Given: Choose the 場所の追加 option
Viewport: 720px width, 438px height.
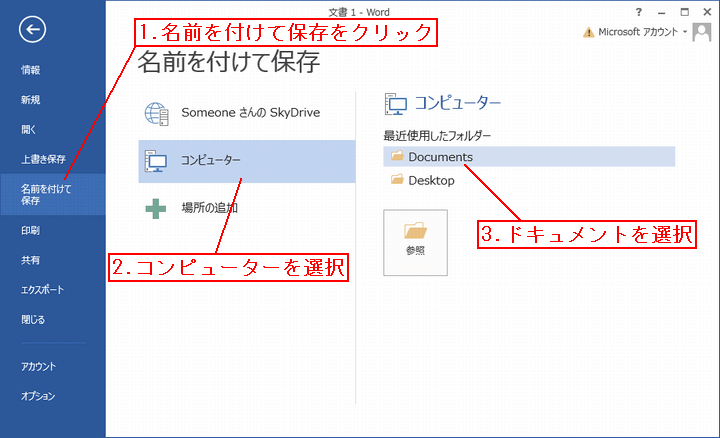Looking at the screenshot, I should point(247,208).
